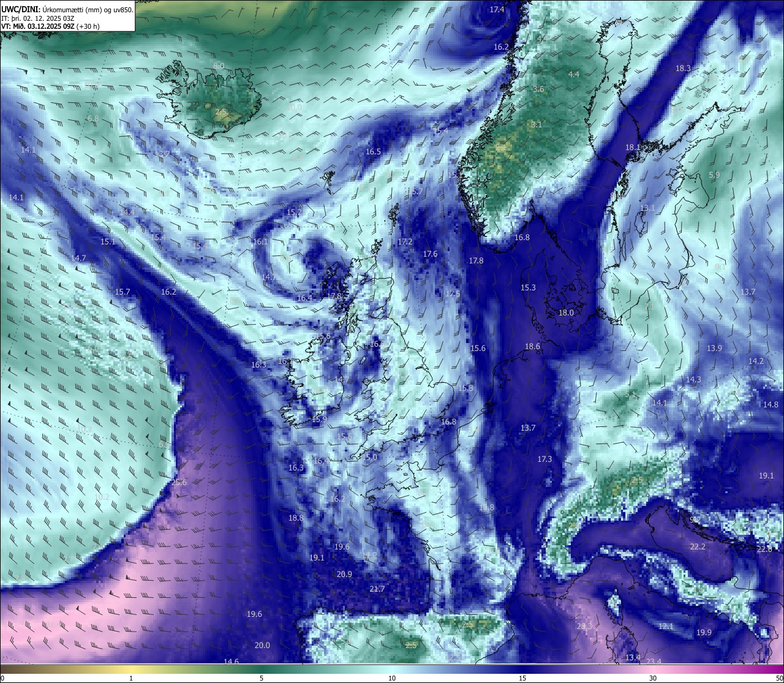This screenshot has height=683, width=784.
Task: Click colorbar tick label 50
Action: click(x=779, y=678)
